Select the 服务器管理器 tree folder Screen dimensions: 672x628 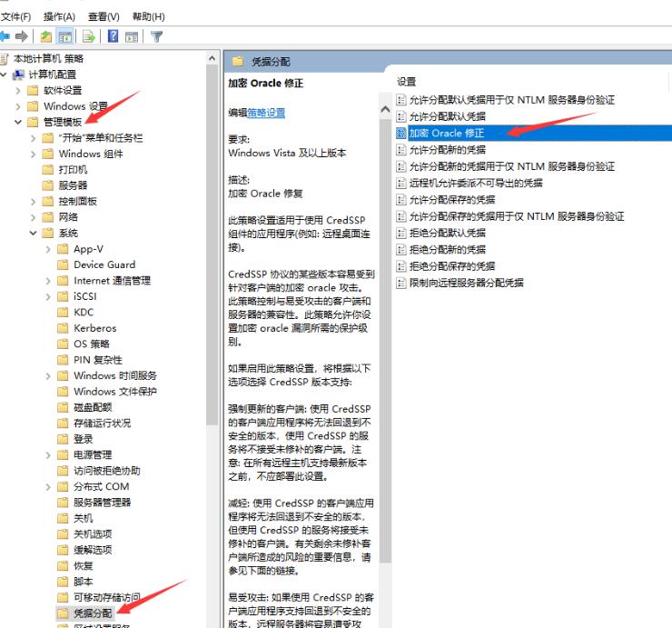[x=102, y=503]
